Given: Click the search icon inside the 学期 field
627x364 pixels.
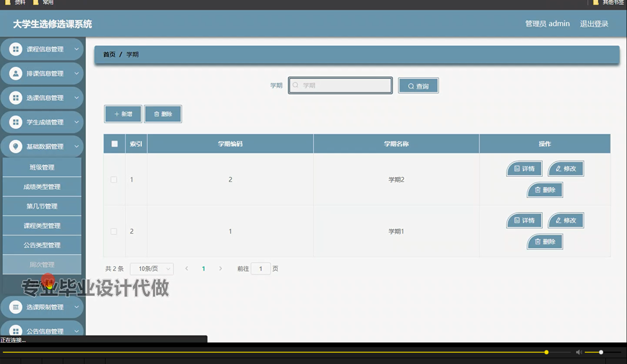Looking at the screenshot, I should (296, 85).
